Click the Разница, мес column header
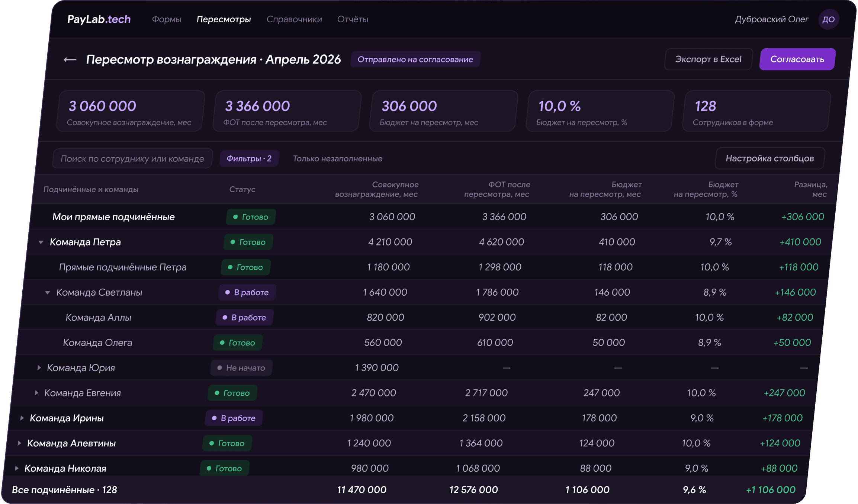858x504 pixels. point(811,189)
